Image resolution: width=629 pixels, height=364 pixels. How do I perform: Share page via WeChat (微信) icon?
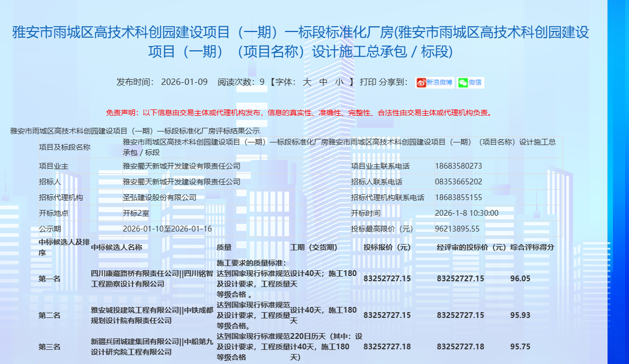[470, 82]
